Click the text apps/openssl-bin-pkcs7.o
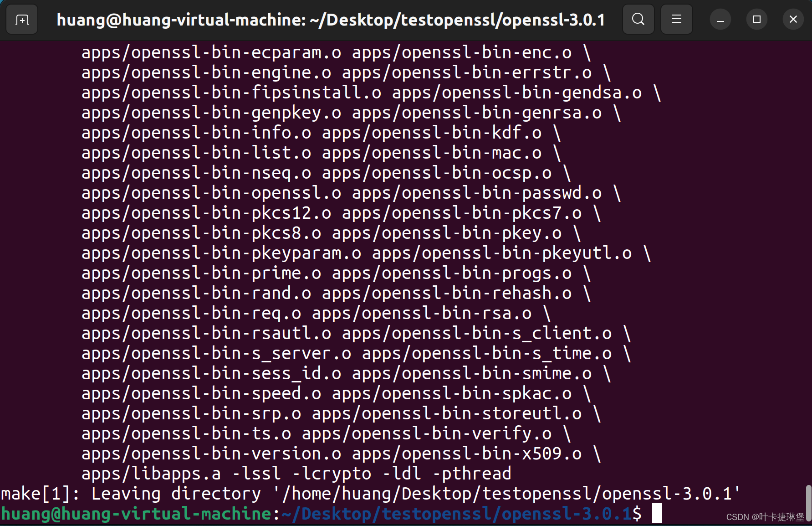This screenshot has width=812, height=526. click(x=462, y=213)
